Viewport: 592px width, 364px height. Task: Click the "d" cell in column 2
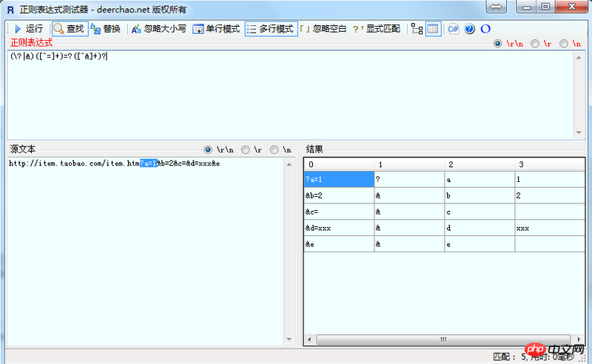tap(480, 228)
